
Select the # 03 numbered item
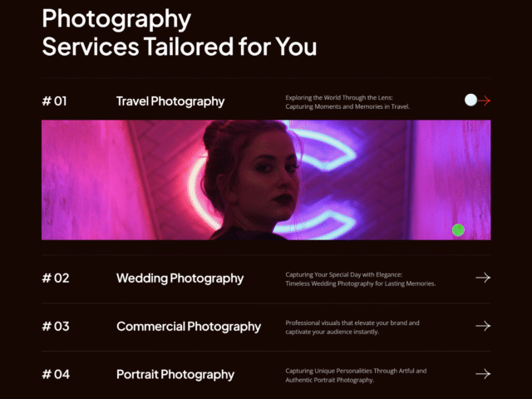click(56, 327)
